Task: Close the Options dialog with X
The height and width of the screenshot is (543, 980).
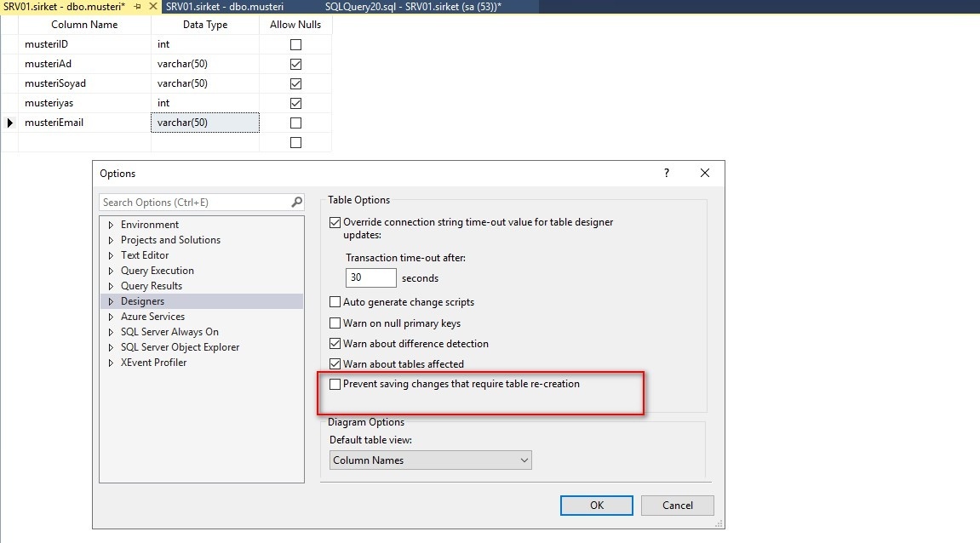Action: 704,173
